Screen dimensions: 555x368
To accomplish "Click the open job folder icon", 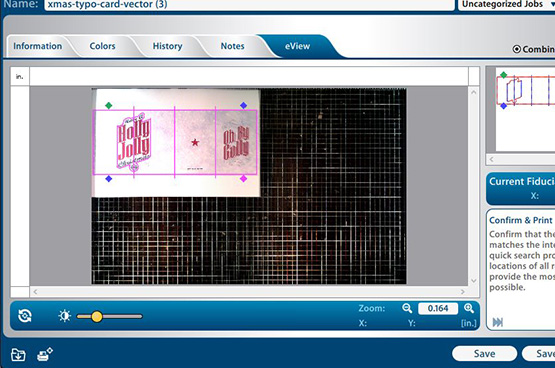I will pos(18,355).
